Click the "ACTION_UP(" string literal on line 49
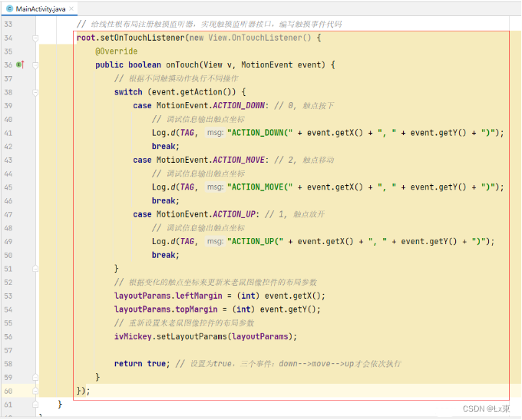Image resolution: width=522 pixels, height=420 pixels. [x=256, y=241]
